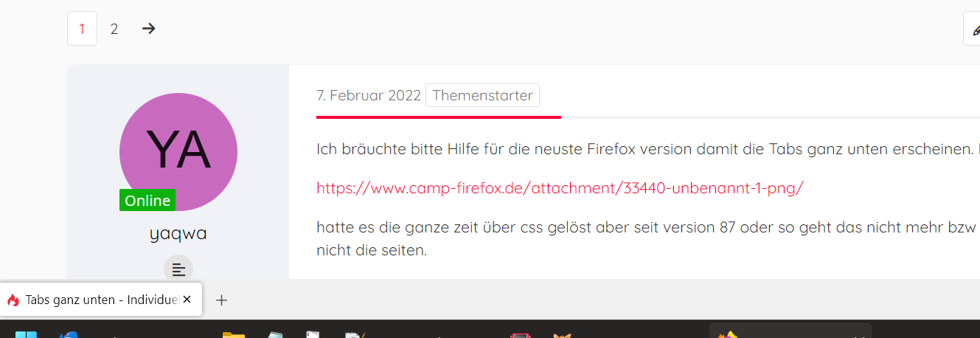Close the 'Tabs ganz unten' tab
Viewport: 980px width, 338px height.
point(187,300)
